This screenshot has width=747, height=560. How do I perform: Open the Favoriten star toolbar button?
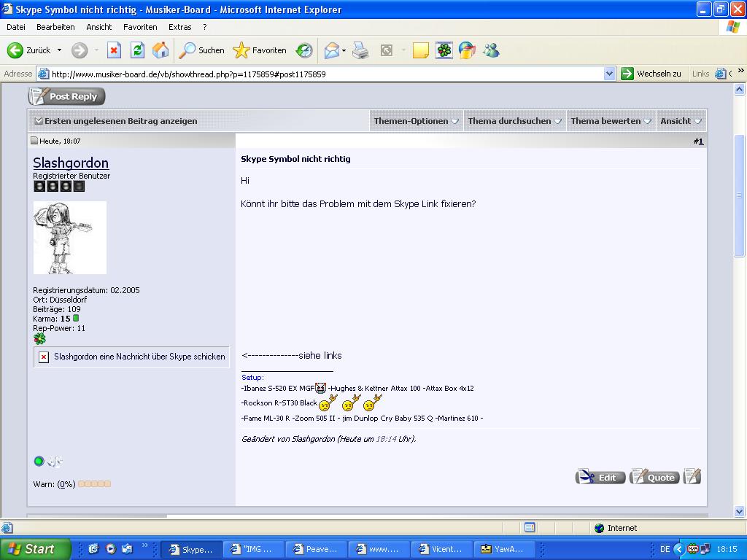tap(260, 50)
